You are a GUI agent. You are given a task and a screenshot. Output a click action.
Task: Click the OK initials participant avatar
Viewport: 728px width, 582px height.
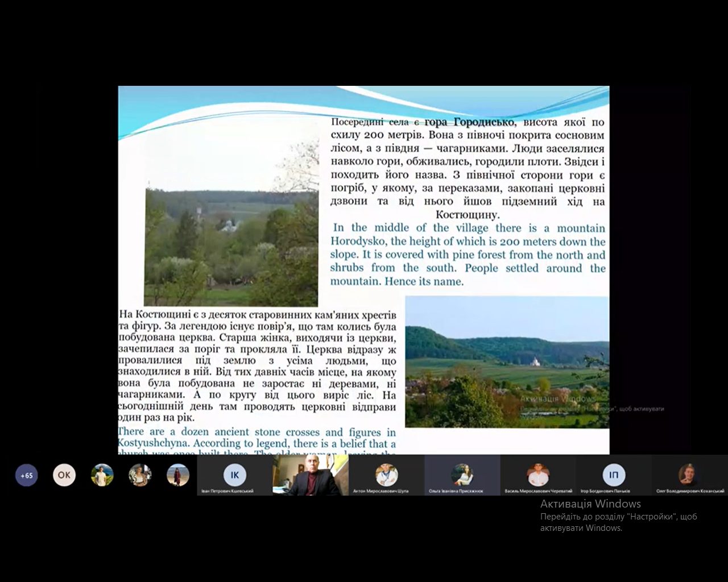[x=64, y=475]
